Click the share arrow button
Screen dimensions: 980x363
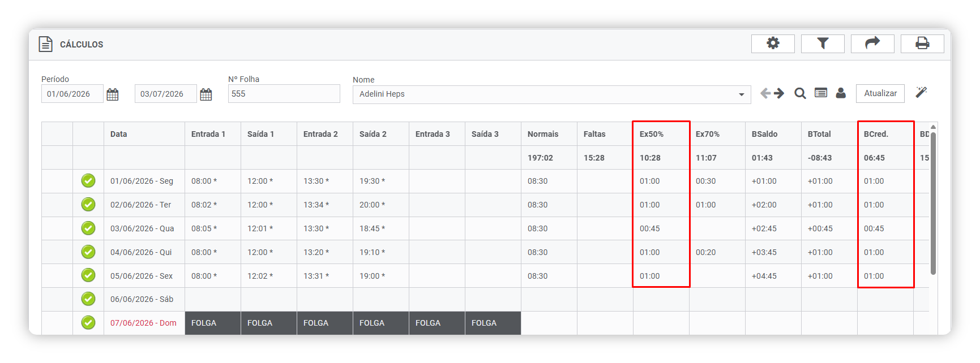point(872,44)
